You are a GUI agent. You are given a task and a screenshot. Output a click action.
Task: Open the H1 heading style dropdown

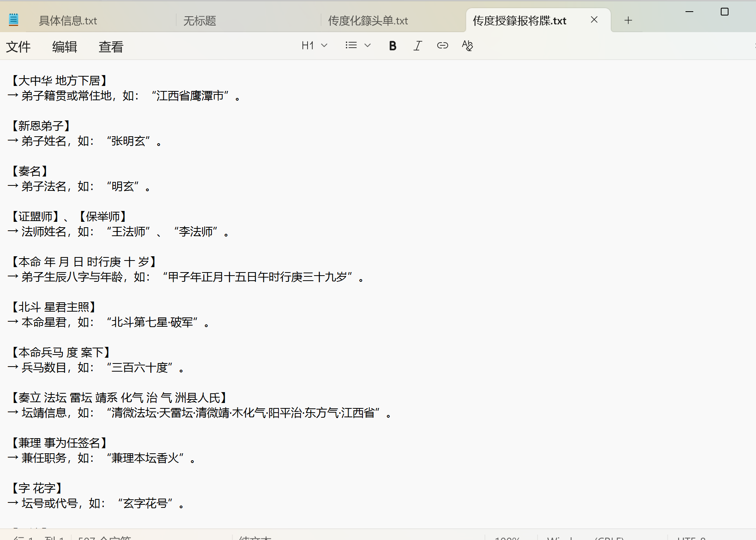(325, 45)
